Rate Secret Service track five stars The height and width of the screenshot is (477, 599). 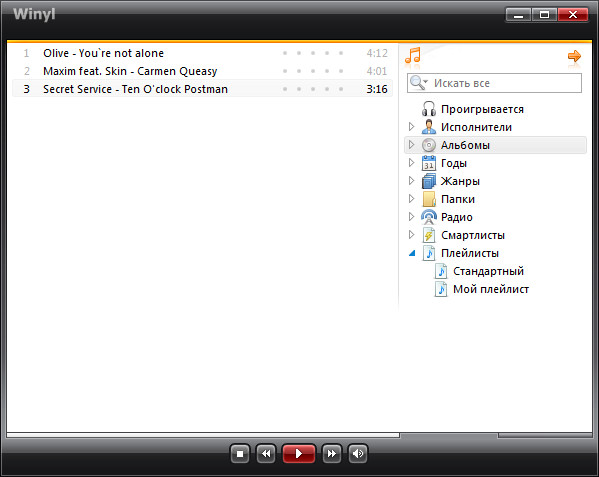pos(341,89)
